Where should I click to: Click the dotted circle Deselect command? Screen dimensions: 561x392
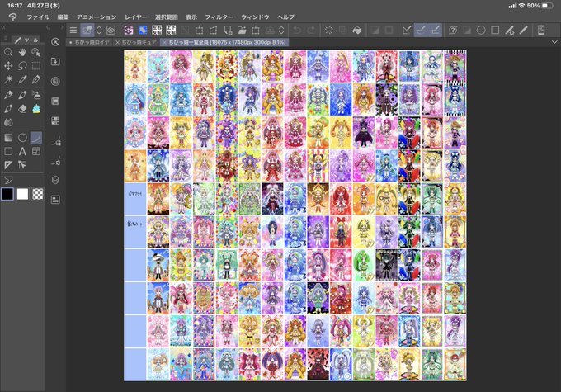click(328, 31)
